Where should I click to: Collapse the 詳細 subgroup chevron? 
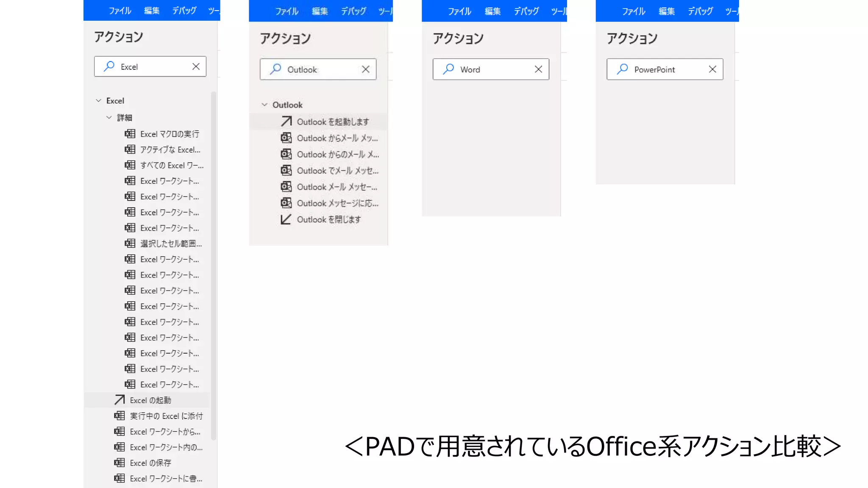coord(109,117)
